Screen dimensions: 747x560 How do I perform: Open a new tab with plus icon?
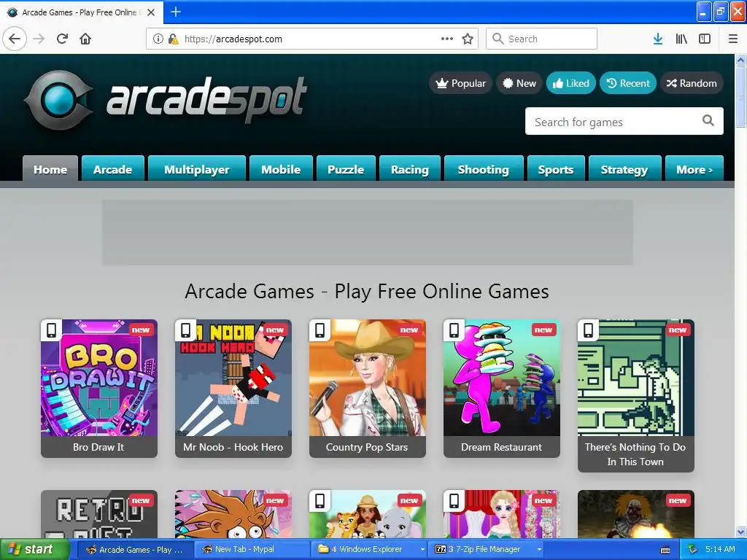[176, 12]
